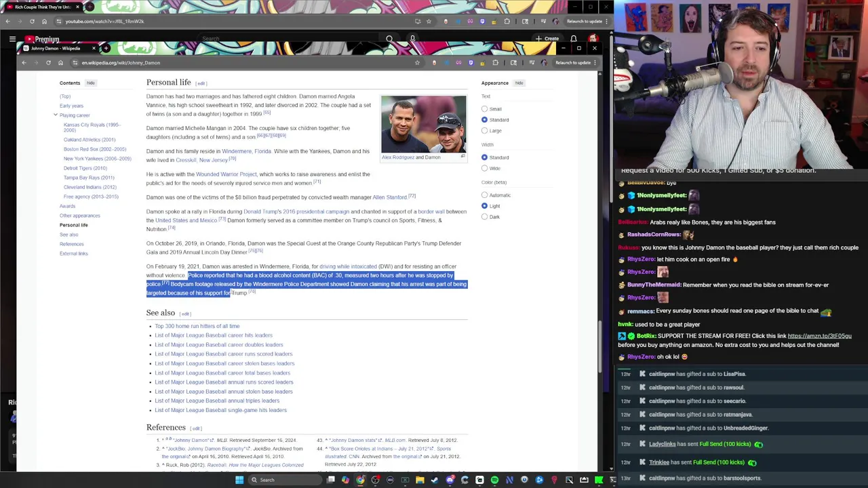This screenshot has height=488, width=868.
Task: Open extensions puzzle icon in Wikipedia window
Action: coord(495,62)
